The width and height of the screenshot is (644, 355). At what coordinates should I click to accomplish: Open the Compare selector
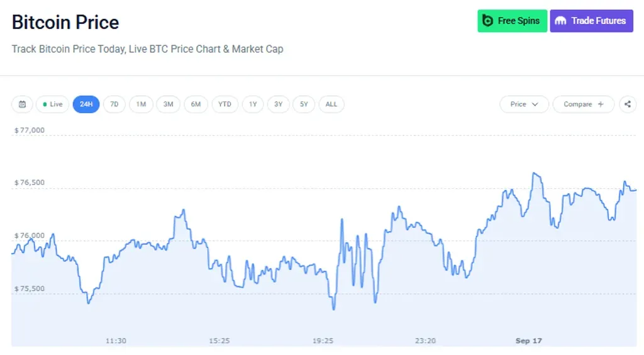584,104
